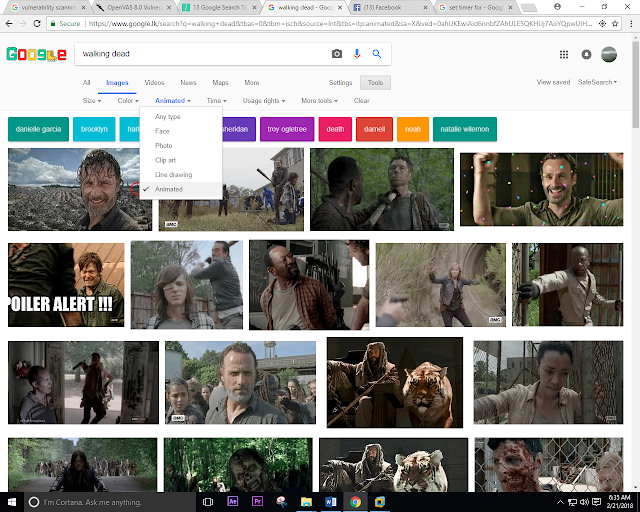Click the browser address bar URL
This screenshot has width=640, height=512.
[340, 24]
